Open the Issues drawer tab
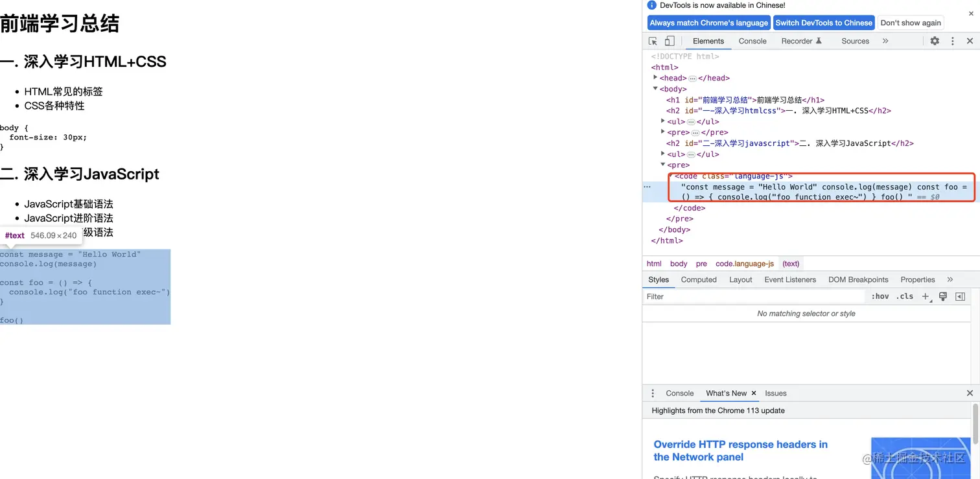The height and width of the screenshot is (479, 980). (x=776, y=393)
